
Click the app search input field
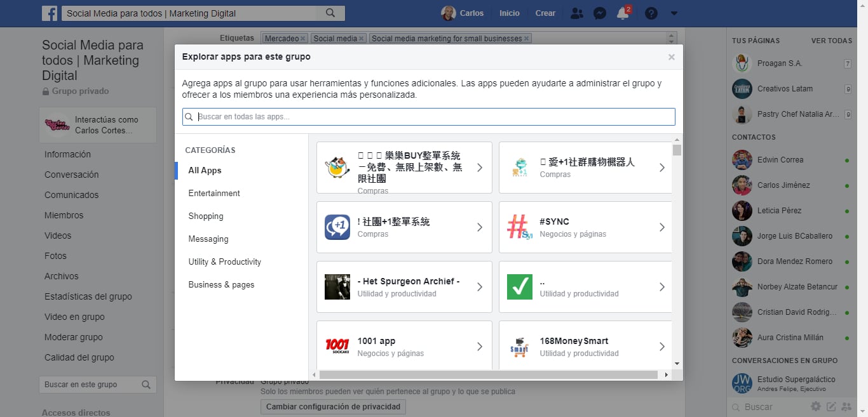pyautogui.click(x=429, y=117)
